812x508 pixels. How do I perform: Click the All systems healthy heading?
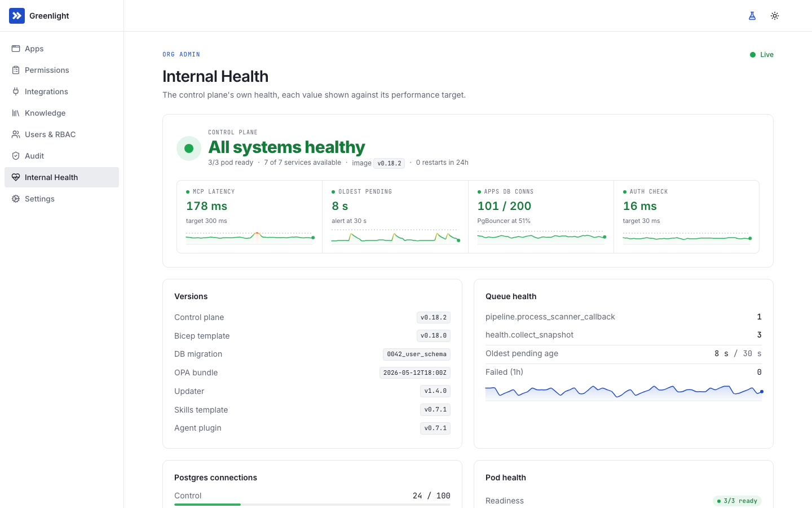coord(286,147)
